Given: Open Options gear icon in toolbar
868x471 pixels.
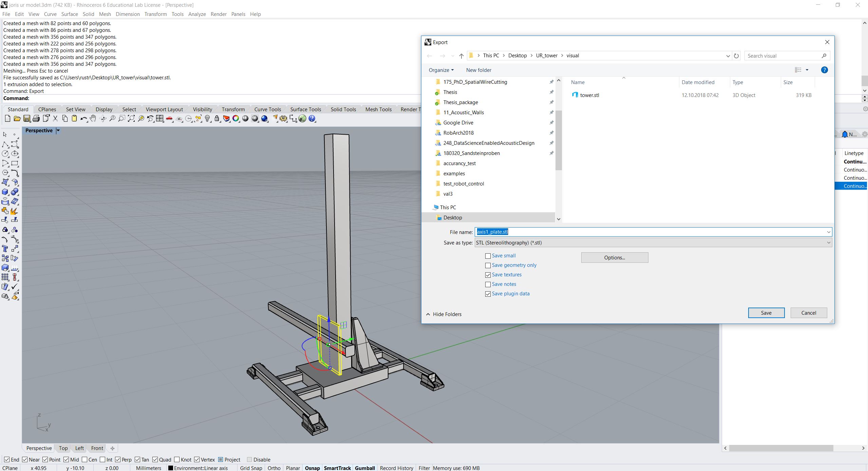Looking at the screenshot, I should point(283,119).
